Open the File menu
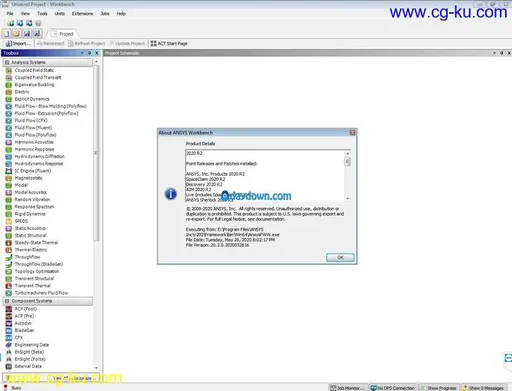Viewport: 512px width, 391px height. click(10, 14)
